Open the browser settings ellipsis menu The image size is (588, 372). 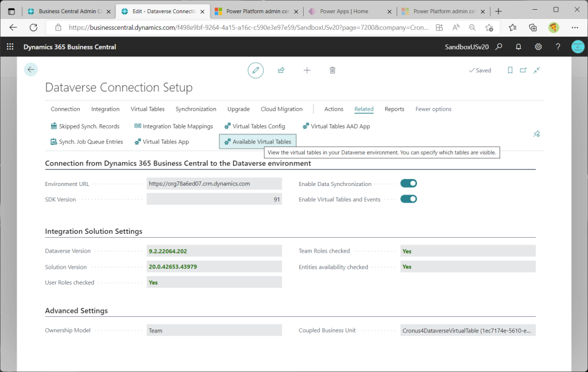(575, 28)
